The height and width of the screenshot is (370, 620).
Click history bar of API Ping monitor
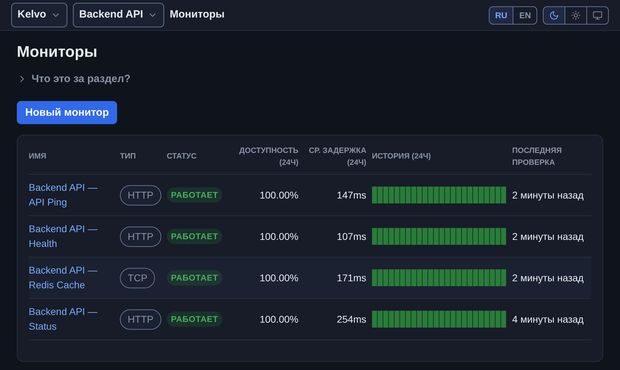pyautogui.click(x=439, y=195)
